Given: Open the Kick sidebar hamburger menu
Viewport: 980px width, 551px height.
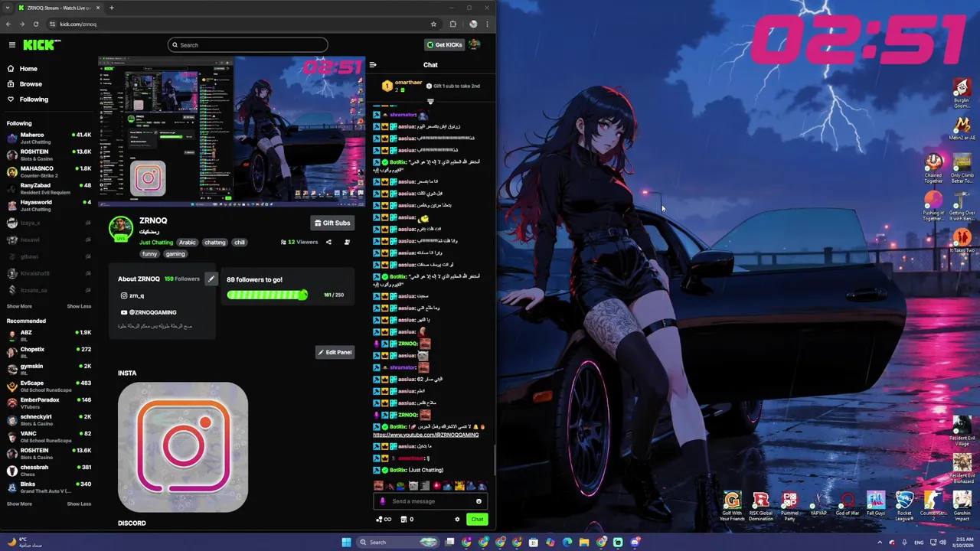Looking at the screenshot, I should [x=11, y=45].
